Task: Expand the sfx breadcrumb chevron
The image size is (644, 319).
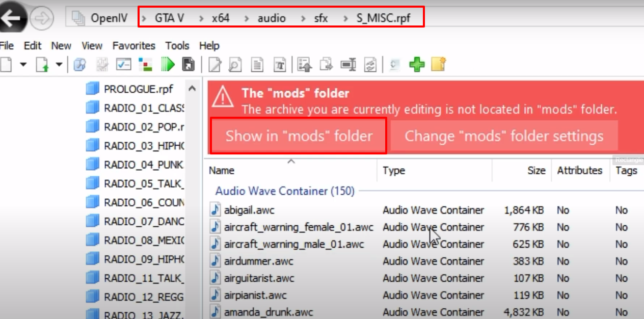Action: coord(304,19)
